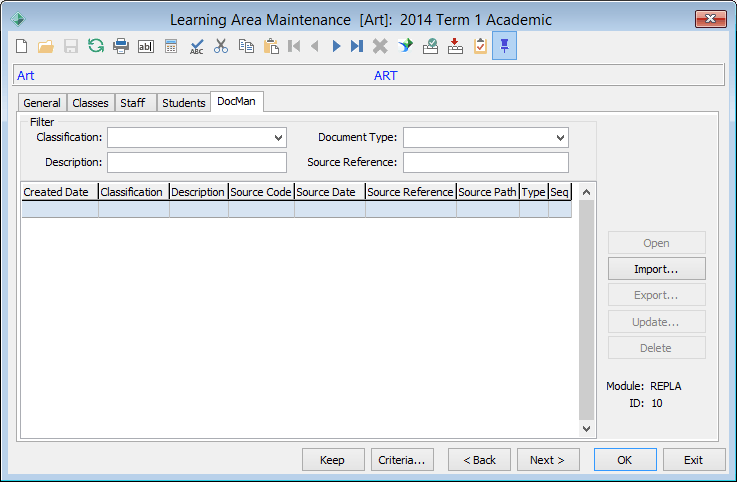This screenshot has width=737, height=482.
Task: Click the Source Code column header
Action: 261,192
